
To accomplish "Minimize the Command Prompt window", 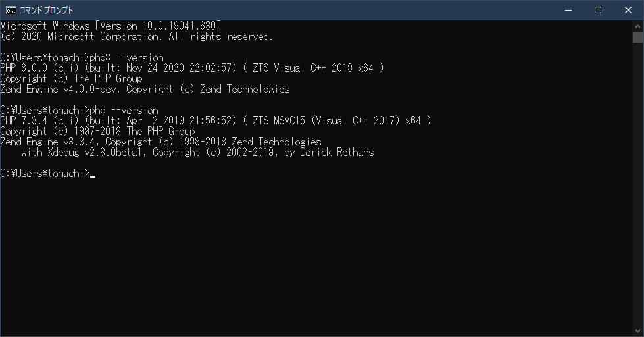I will pyautogui.click(x=568, y=10).
